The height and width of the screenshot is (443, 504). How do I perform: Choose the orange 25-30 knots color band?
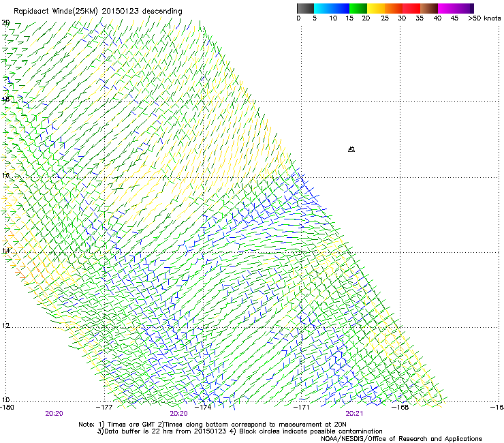(394, 8)
